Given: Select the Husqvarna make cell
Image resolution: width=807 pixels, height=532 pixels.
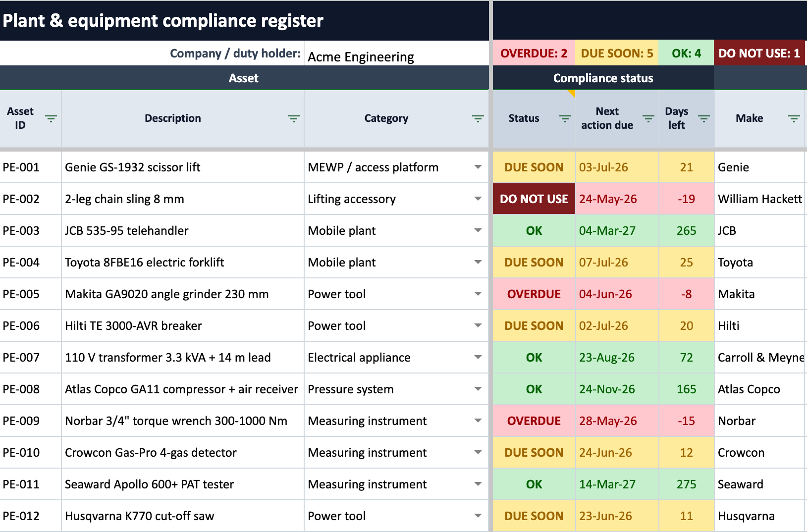Looking at the screenshot, I should [x=759, y=516].
